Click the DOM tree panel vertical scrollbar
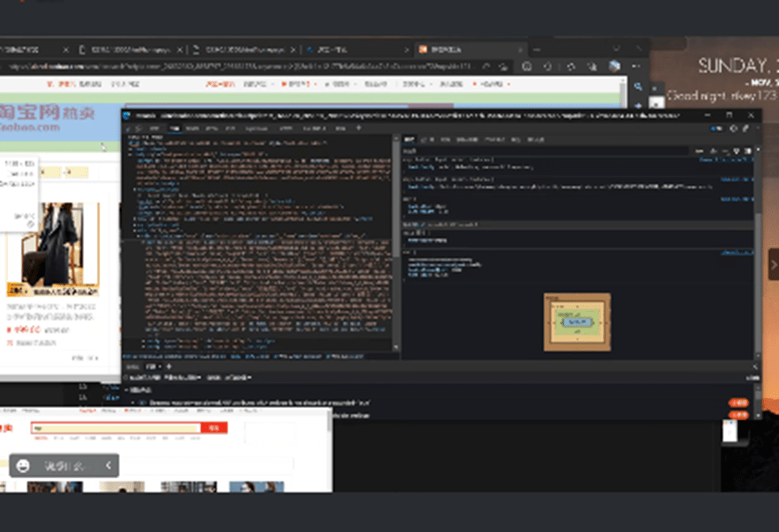Image resolution: width=779 pixels, height=532 pixels. click(396, 243)
